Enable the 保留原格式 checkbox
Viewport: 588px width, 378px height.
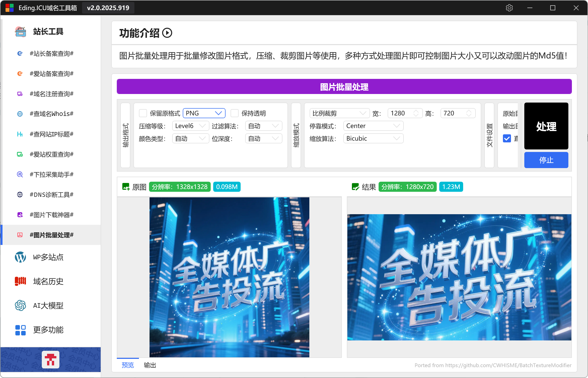pyautogui.click(x=143, y=113)
